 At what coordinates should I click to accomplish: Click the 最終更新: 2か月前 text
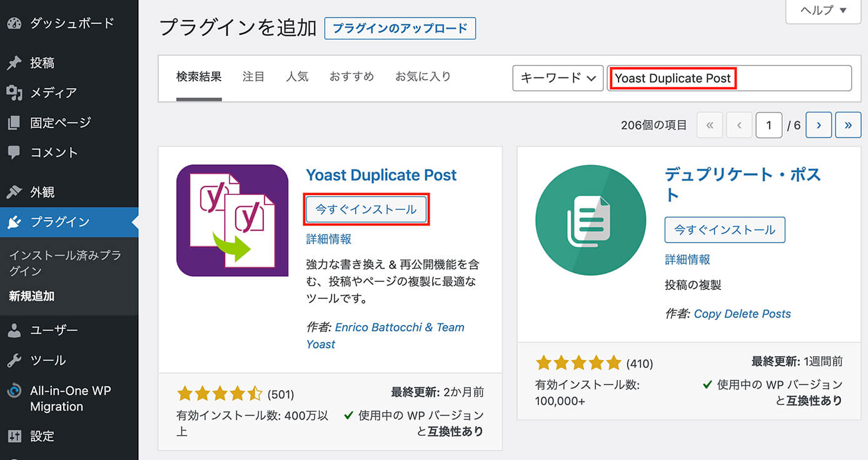(437, 392)
